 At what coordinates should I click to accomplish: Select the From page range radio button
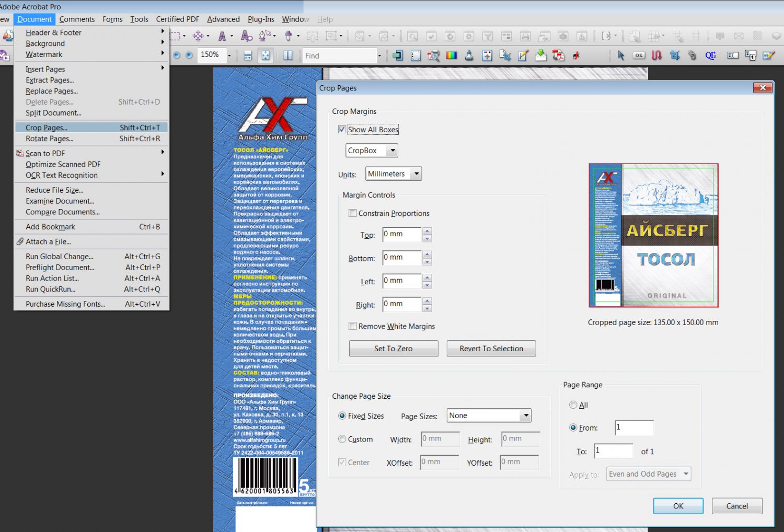573,427
